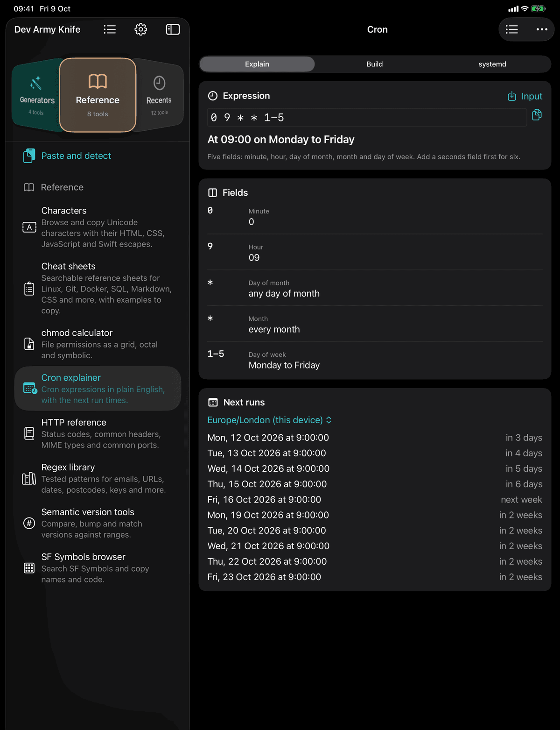Open Semantic version tools
Image resolution: width=560 pixels, height=730 pixels.
[x=98, y=523]
